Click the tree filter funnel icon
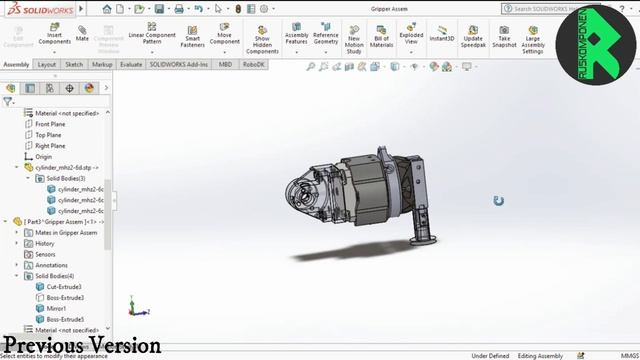Image resolution: width=640 pixels, height=360 pixels. click(x=7, y=102)
